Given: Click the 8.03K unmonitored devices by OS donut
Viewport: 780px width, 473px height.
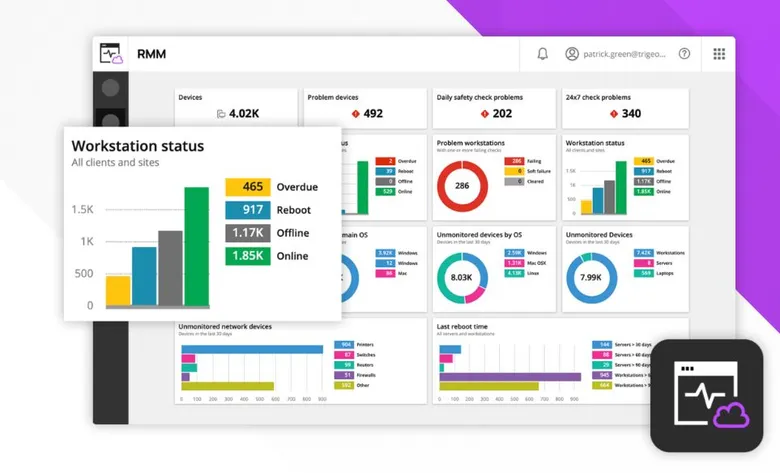Looking at the screenshot, I should click(462, 278).
